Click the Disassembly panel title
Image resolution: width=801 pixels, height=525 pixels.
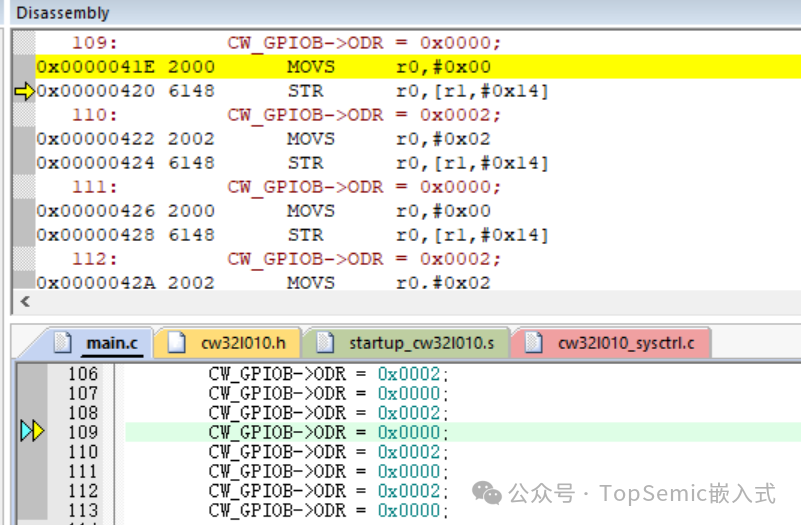click(x=63, y=13)
